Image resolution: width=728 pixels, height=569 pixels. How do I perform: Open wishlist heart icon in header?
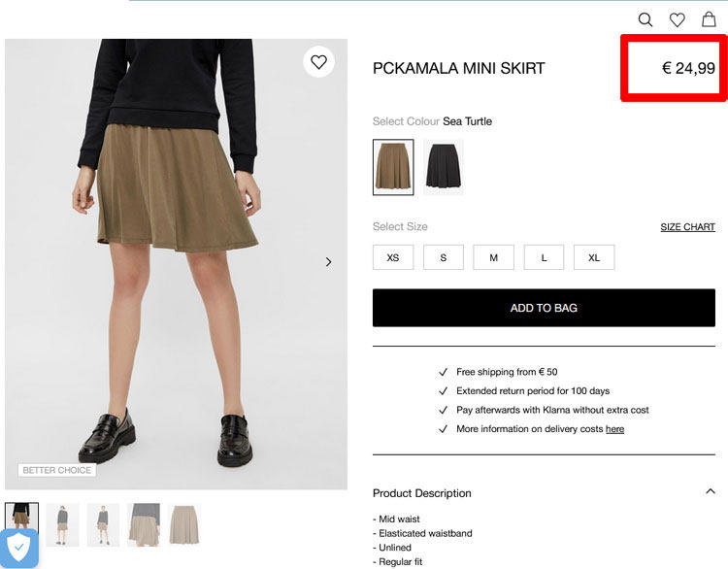tap(678, 19)
